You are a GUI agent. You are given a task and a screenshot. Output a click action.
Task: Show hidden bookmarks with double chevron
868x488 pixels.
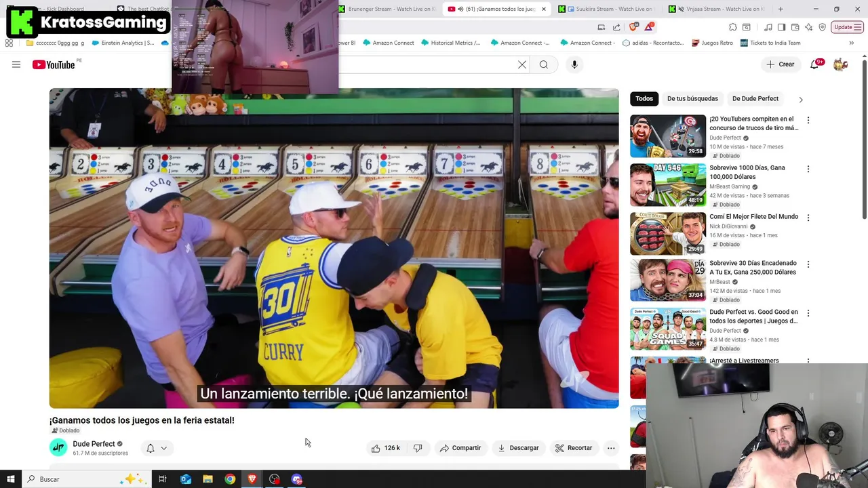852,43
